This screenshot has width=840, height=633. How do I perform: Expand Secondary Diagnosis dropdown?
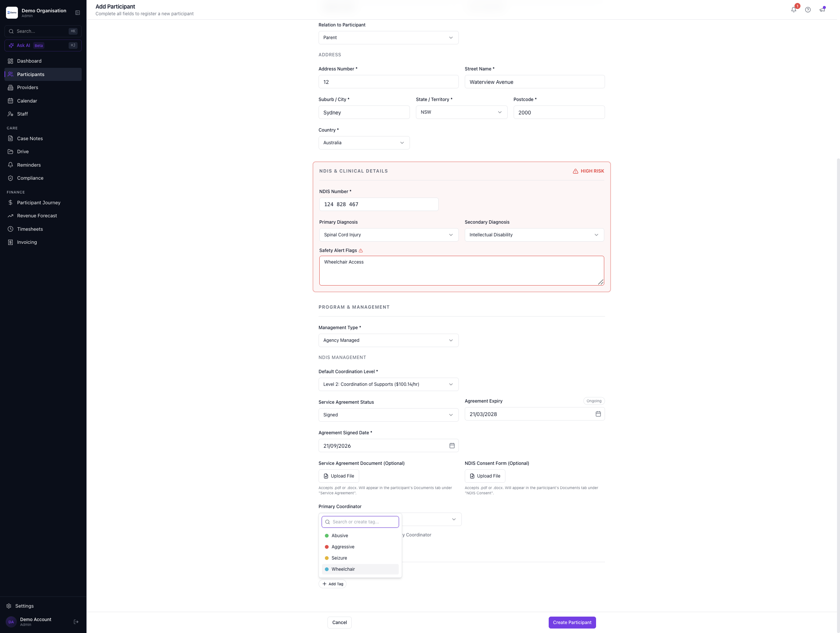(x=534, y=235)
